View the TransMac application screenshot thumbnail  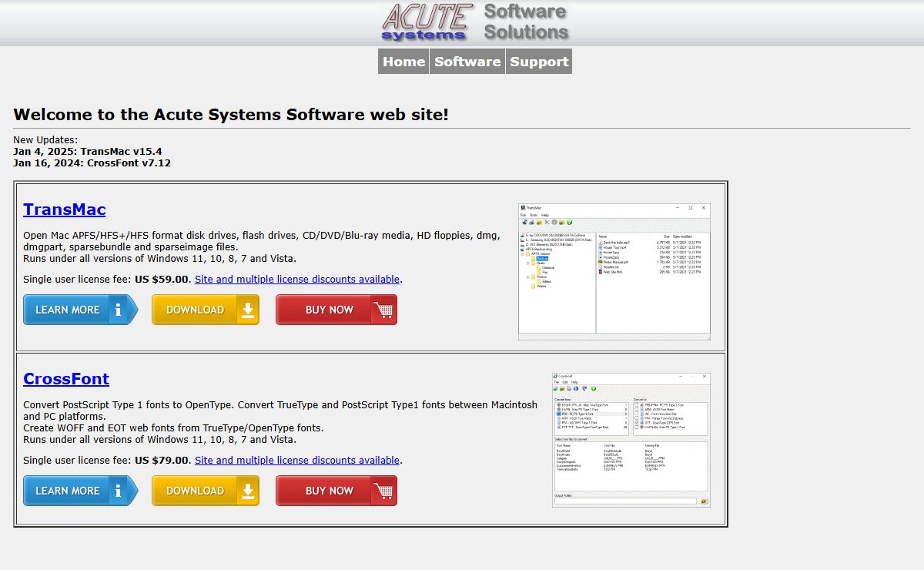[614, 272]
